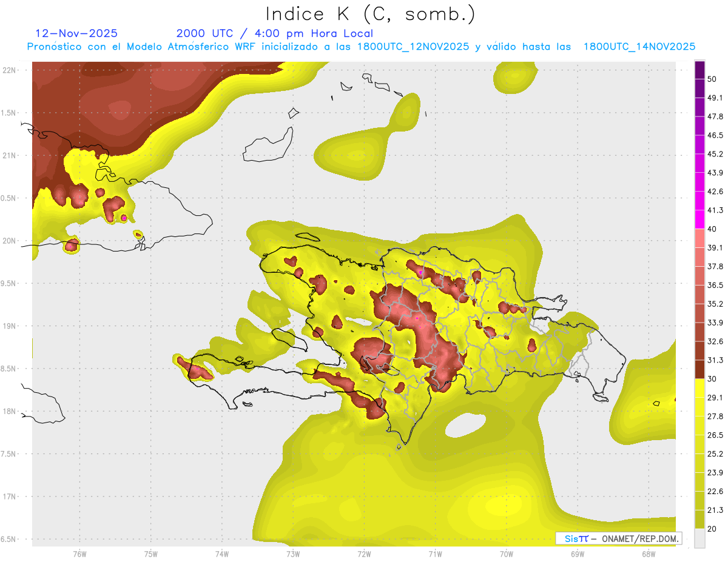This screenshot has height=562, width=728.
Task: Click the magenta colorbar band between 40 and 41.3
Action: click(x=699, y=220)
